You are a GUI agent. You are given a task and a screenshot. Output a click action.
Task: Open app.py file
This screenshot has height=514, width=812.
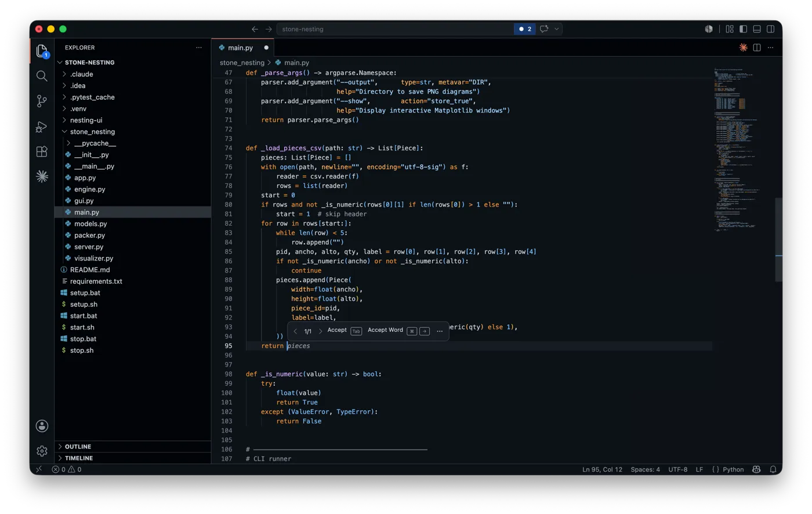[x=85, y=178]
